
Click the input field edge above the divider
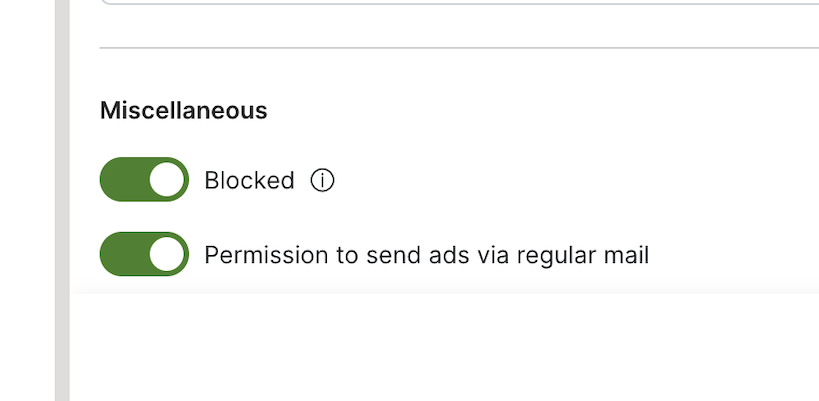coord(450,3)
